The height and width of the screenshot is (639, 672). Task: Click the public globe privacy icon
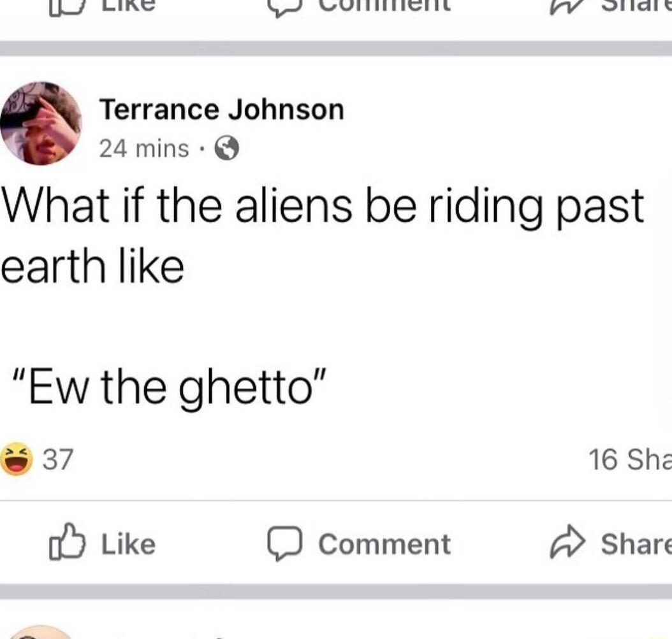[x=226, y=148]
